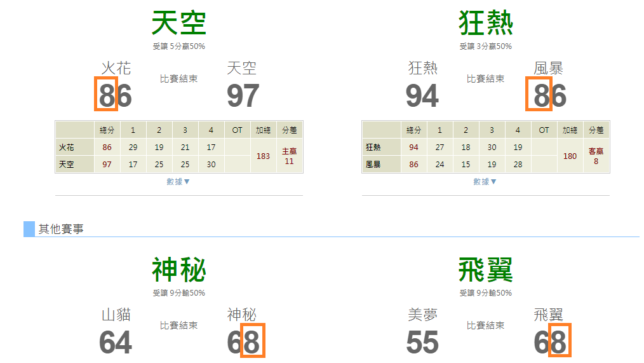
Task: Click the big 94 score for 狂熱
Action: 422,96
